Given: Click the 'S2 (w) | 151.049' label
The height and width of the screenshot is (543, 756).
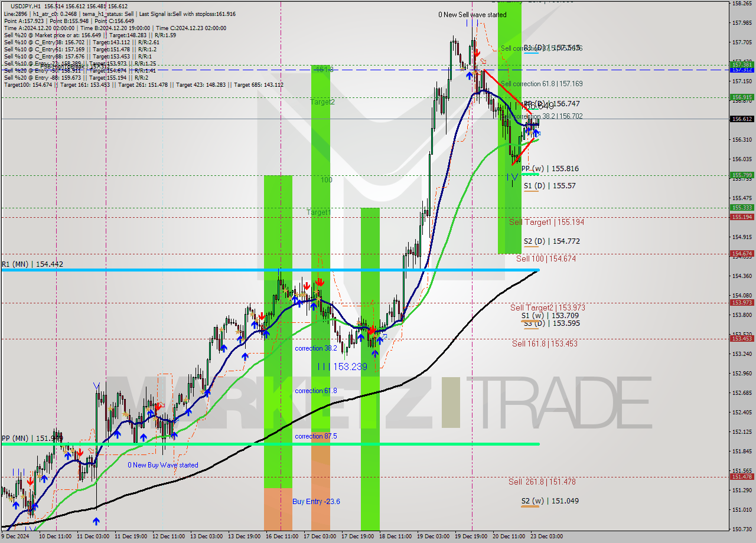Looking at the screenshot, I should click(x=549, y=501).
